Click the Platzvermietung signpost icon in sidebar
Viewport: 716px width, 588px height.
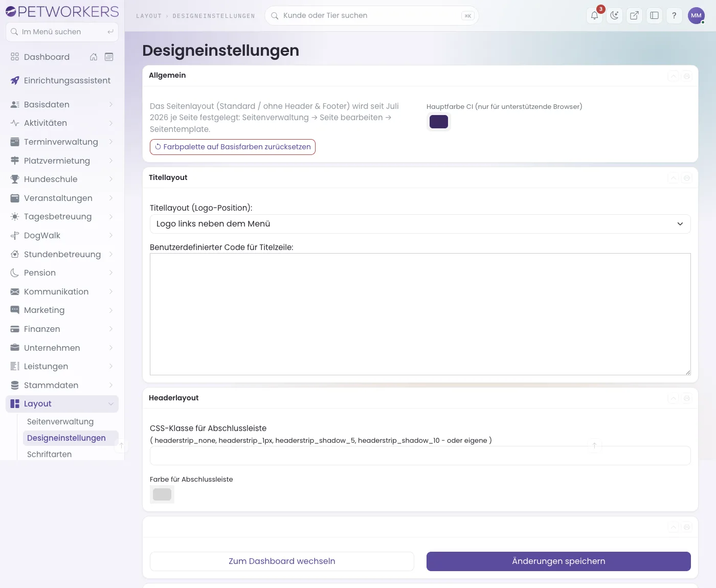click(15, 161)
